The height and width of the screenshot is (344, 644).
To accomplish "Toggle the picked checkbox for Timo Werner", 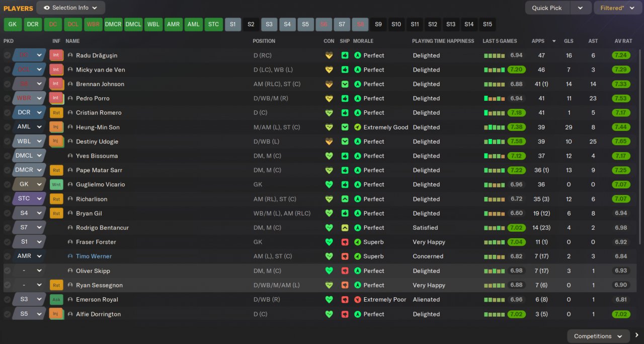I will coord(7,256).
